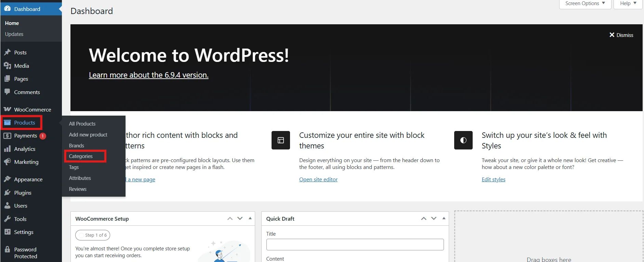Open All Products submenu item
The image size is (644, 262).
(82, 124)
